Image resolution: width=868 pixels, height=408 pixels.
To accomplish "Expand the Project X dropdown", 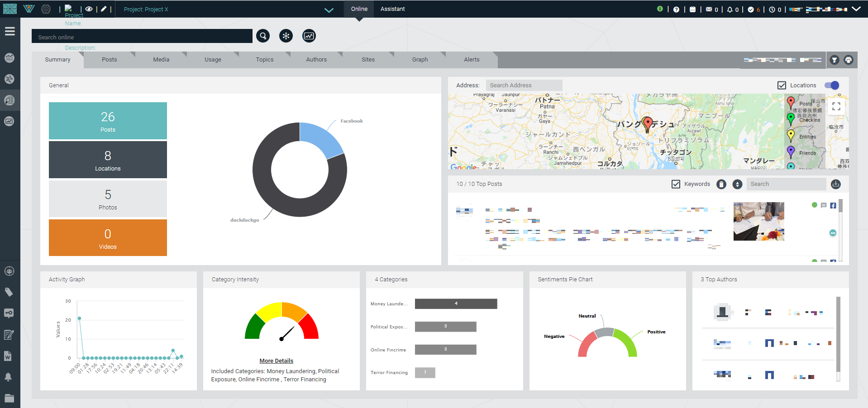I will (x=329, y=10).
